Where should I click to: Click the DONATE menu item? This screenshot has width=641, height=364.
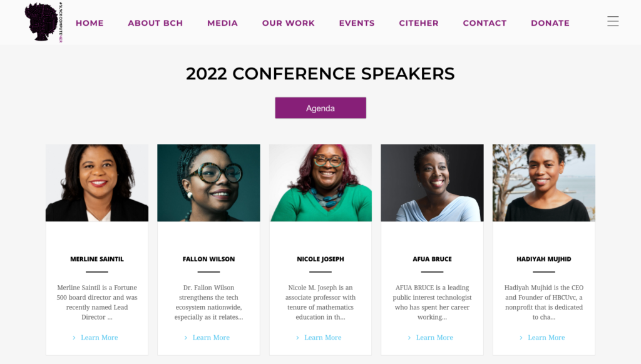550,23
